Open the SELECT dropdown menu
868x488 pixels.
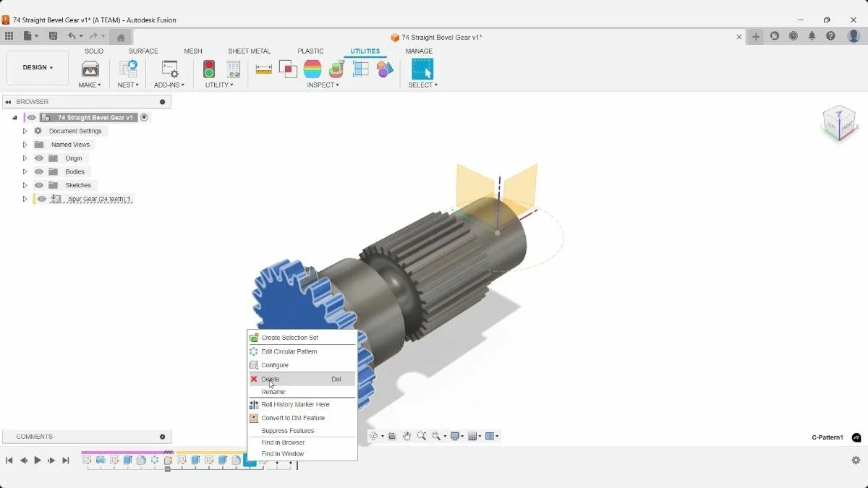click(x=423, y=85)
